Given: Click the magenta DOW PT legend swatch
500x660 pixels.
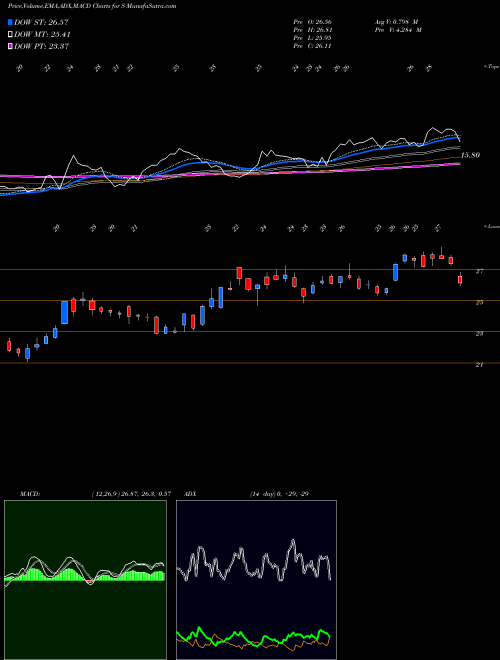Looking at the screenshot, I should pyautogui.click(x=10, y=46).
